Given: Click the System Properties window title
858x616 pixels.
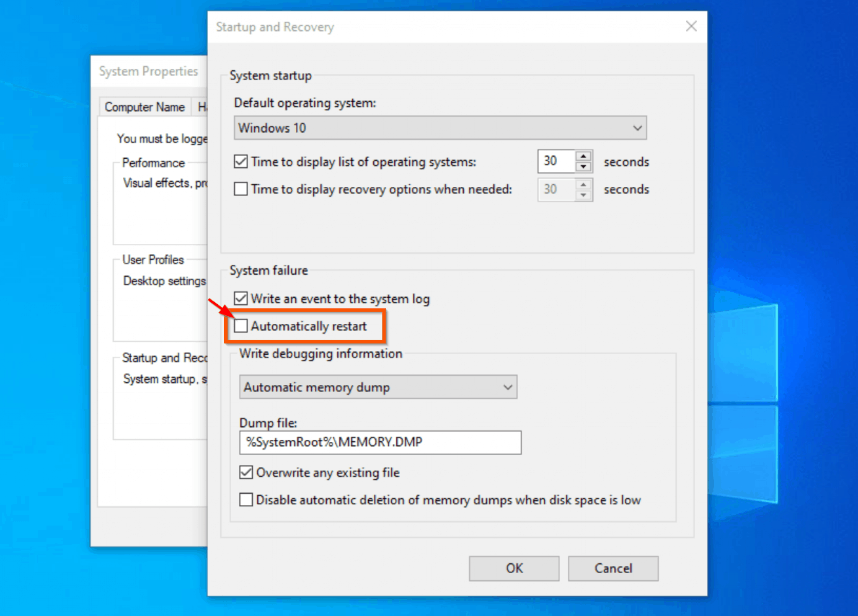Looking at the screenshot, I should click(x=148, y=71).
